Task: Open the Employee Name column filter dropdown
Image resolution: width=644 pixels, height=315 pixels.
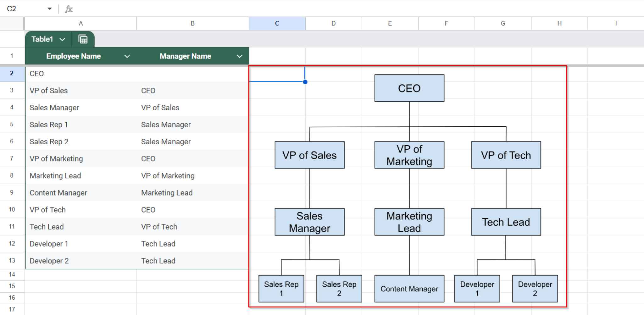Action: tap(127, 56)
